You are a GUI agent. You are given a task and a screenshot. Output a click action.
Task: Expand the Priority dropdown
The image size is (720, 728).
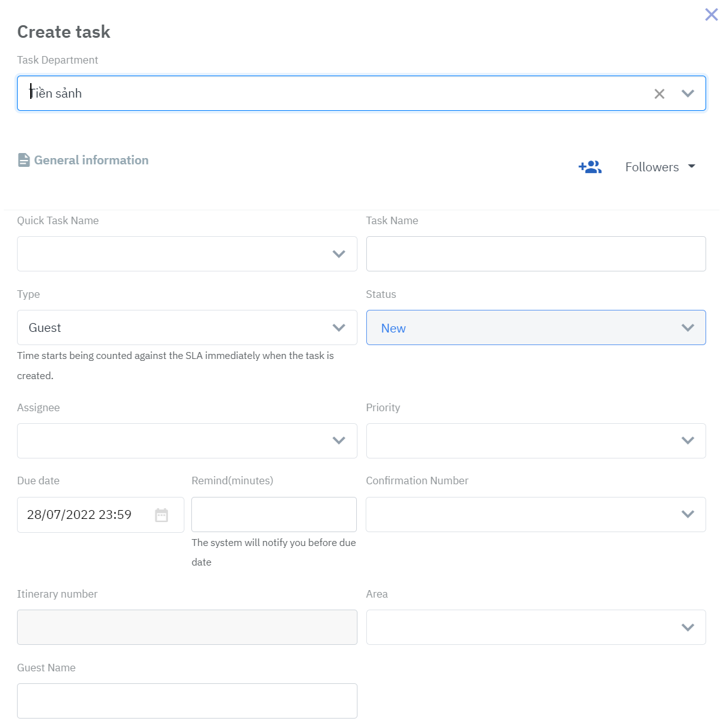click(687, 441)
